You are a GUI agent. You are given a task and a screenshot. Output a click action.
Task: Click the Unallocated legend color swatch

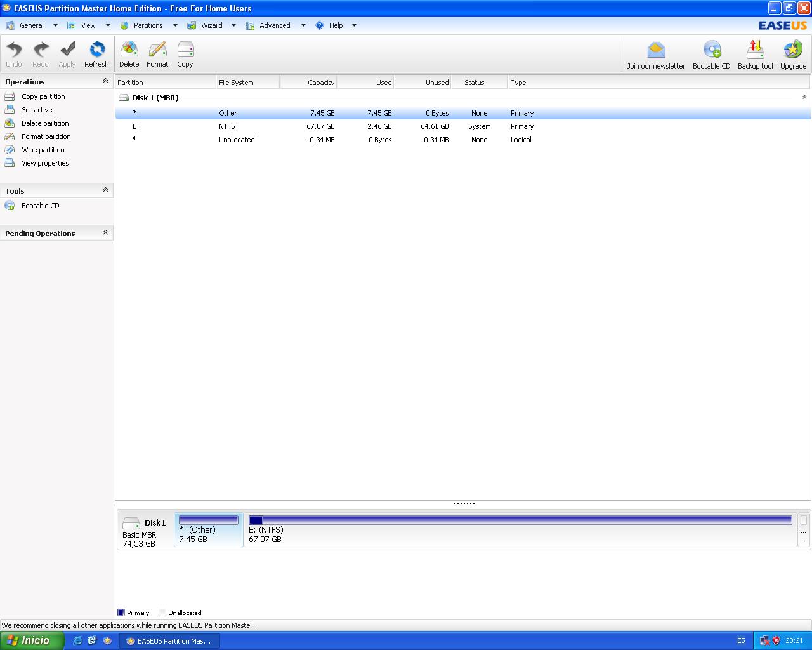point(162,613)
